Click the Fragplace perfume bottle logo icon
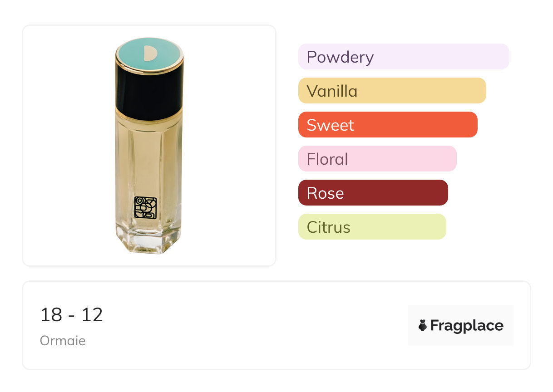Screen dimensions: 553x392 pos(423,325)
